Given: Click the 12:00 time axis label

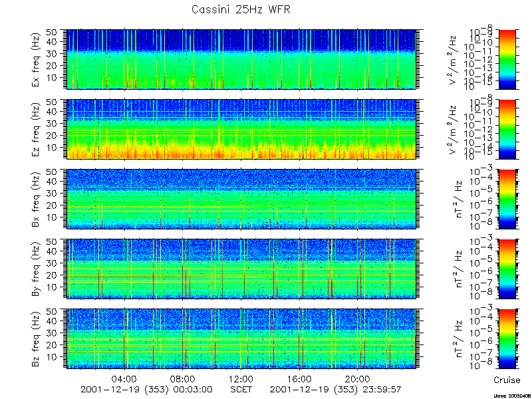Looking at the screenshot, I should pyautogui.click(x=241, y=379).
